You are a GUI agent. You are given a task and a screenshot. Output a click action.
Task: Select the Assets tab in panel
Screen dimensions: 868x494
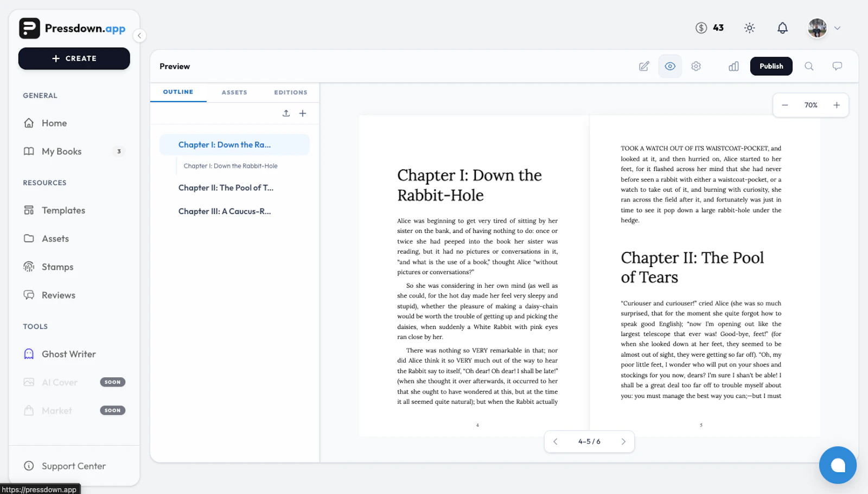(234, 92)
